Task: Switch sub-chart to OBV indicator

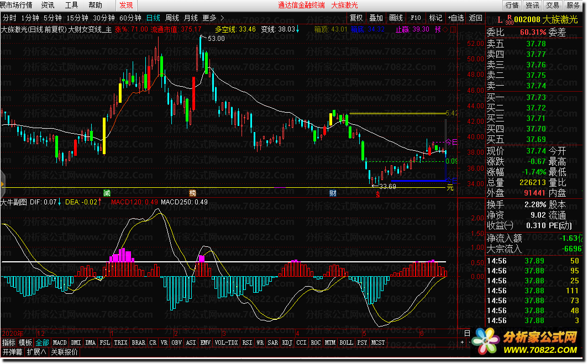Action: click(177, 342)
